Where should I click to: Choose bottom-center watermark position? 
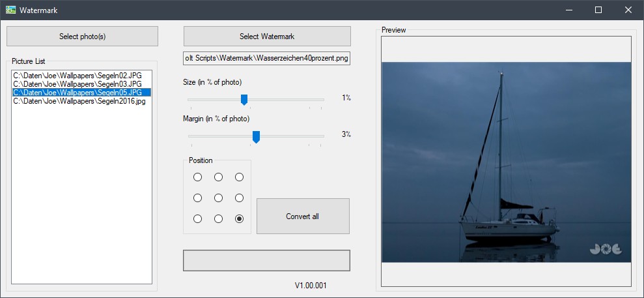click(219, 218)
